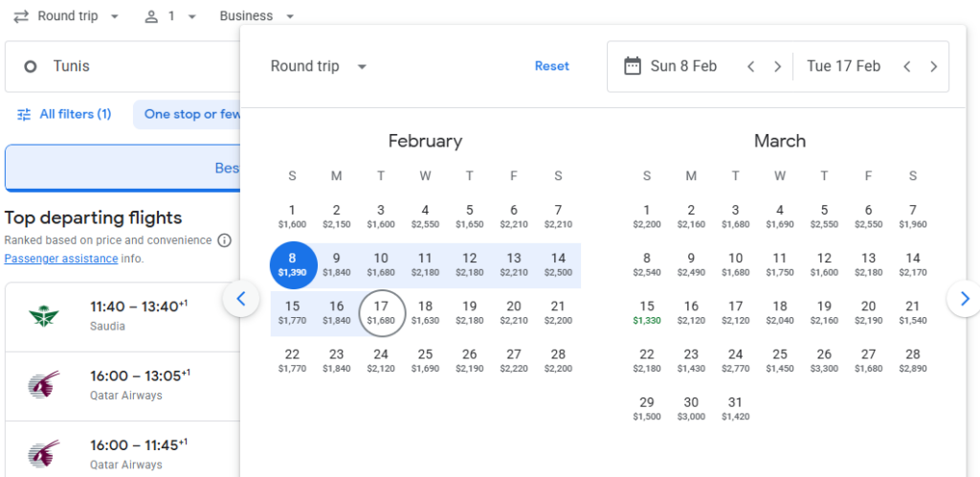The height and width of the screenshot is (477, 980).
Task: Select March 26 priced $3,300
Action: 824,361
